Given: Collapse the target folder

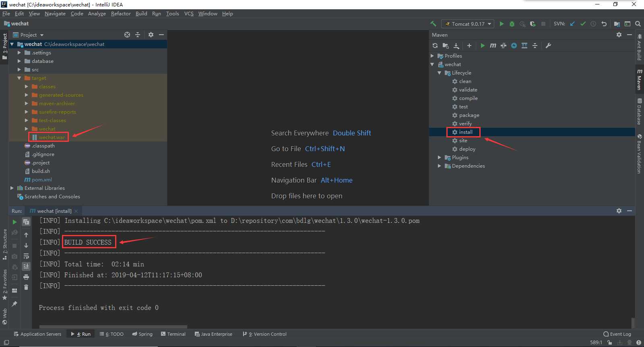Looking at the screenshot, I should pos(19,78).
